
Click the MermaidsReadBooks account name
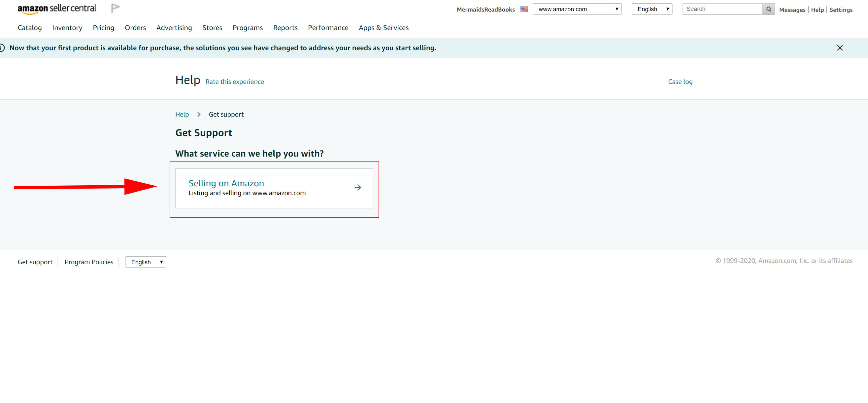[x=485, y=10]
